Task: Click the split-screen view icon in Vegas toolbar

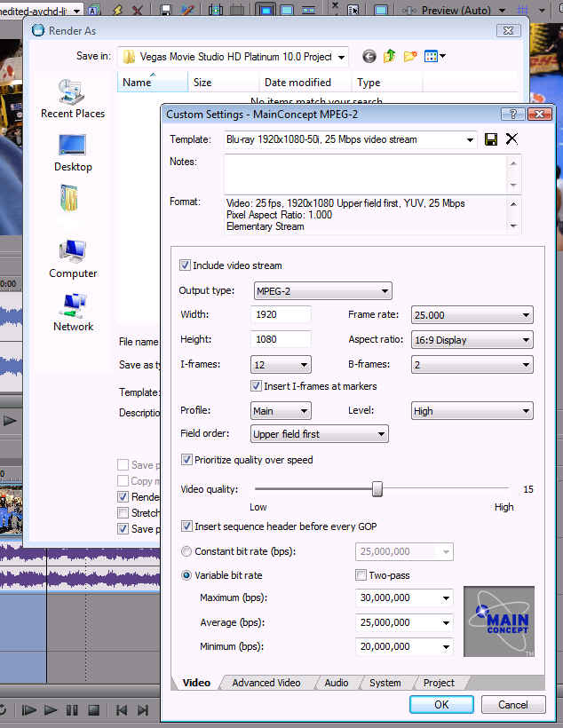Action: click(x=308, y=10)
